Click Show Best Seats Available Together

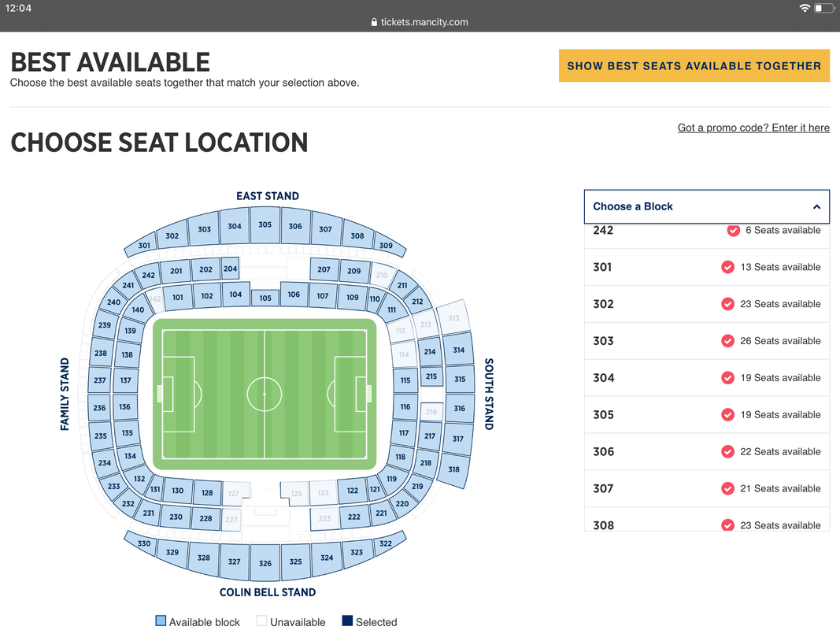tap(694, 66)
